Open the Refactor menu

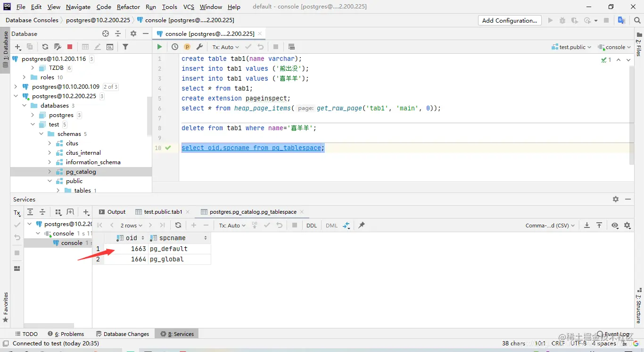(x=129, y=7)
